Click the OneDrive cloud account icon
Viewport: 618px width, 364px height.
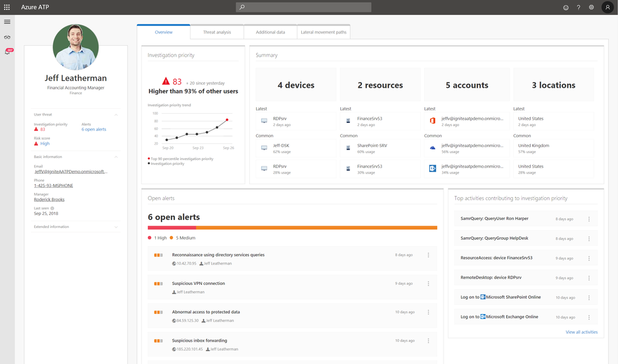432,148
